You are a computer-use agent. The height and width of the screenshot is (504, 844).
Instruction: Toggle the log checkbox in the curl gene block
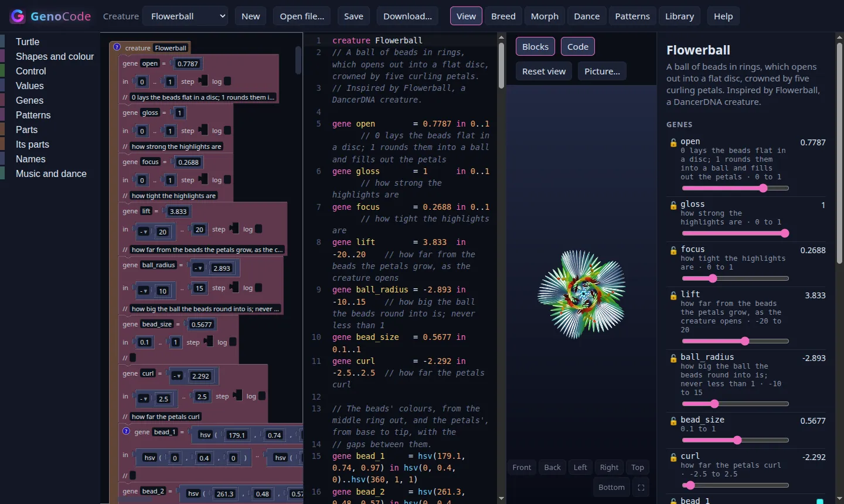point(262,396)
